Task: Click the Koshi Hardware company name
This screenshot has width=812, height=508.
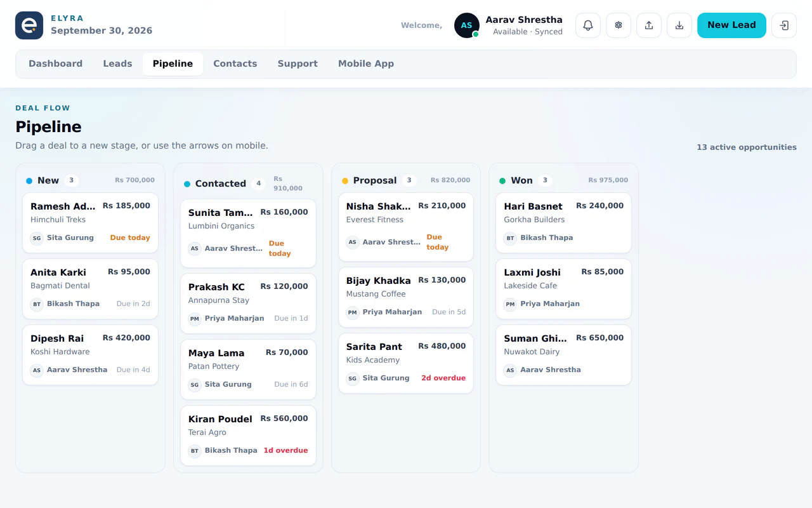Action: click(60, 352)
